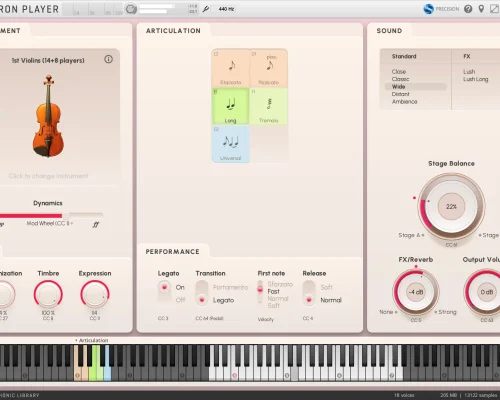Open the Stage A dropdown
The width and height of the screenshot is (500, 400).
411,235
